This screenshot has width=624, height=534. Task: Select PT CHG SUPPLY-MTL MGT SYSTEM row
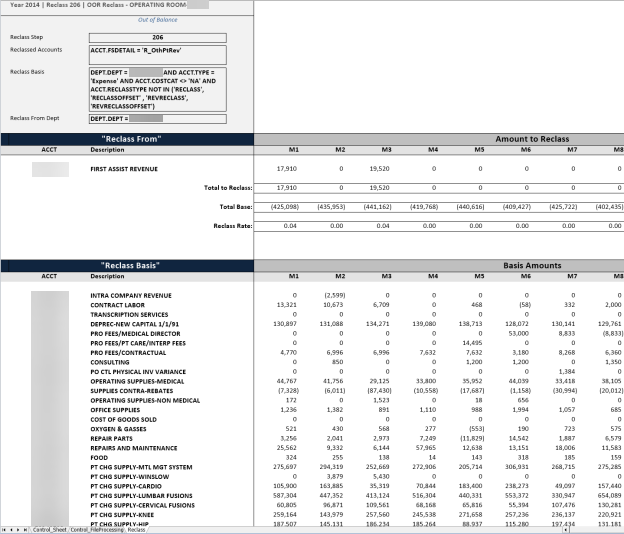pos(141,468)
